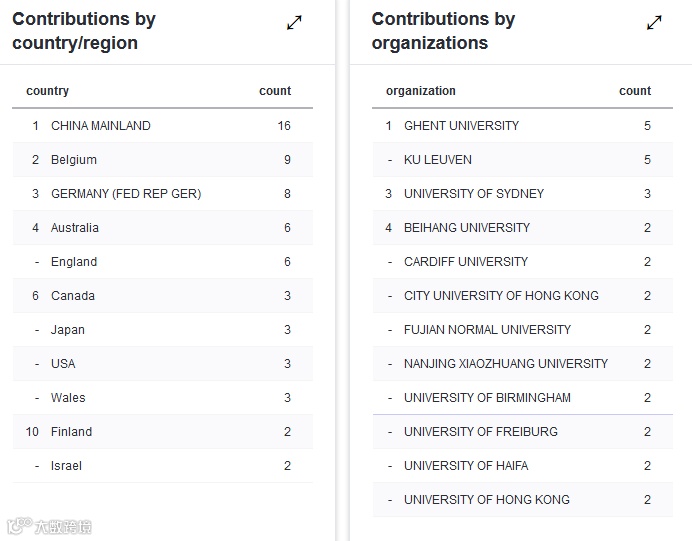692x541 pixels.
Task: Select the Belgium row
Action: 74,160
